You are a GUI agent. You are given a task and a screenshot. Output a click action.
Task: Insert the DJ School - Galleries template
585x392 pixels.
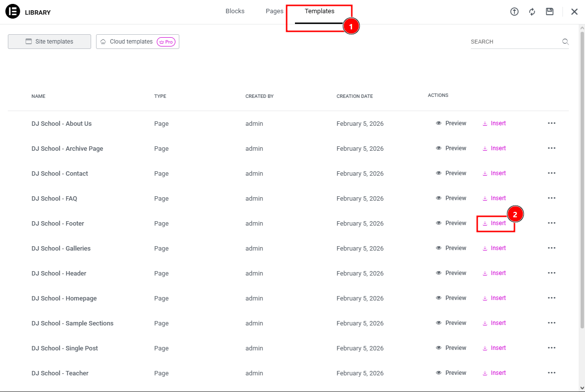click(x=494, y=248)
